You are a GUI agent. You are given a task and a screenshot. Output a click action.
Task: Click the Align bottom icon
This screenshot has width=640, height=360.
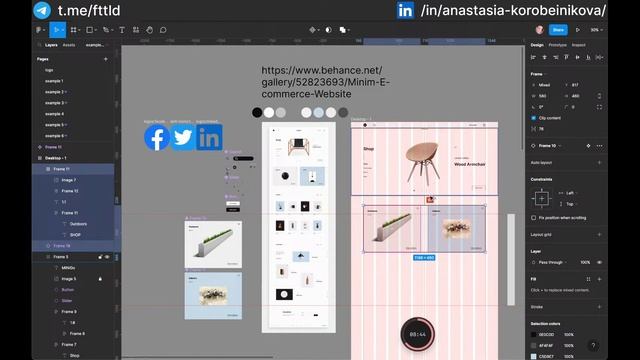(x=588, y=58)
